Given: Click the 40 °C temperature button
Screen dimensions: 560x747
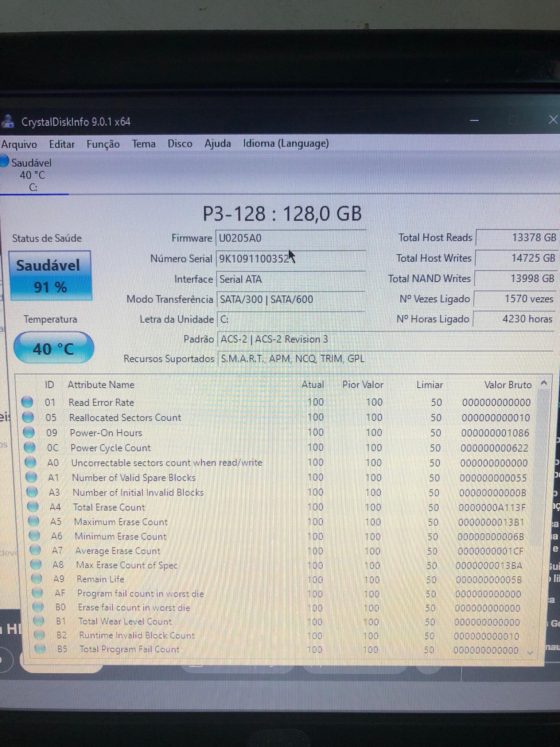Looking at the screenshot, I should [x=54, y=348].
